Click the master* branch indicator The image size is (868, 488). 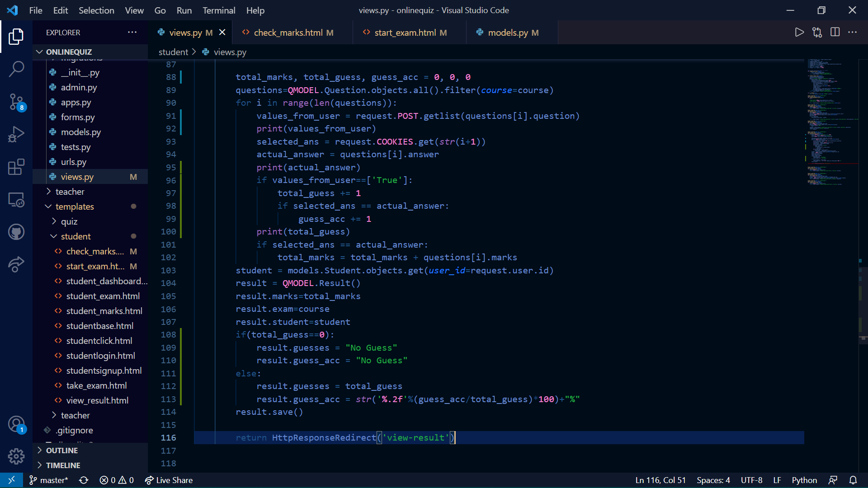pos(48,480)
